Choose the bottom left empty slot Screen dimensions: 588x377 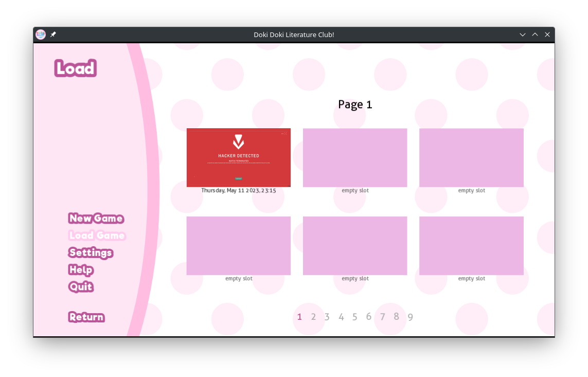point(238,246)
